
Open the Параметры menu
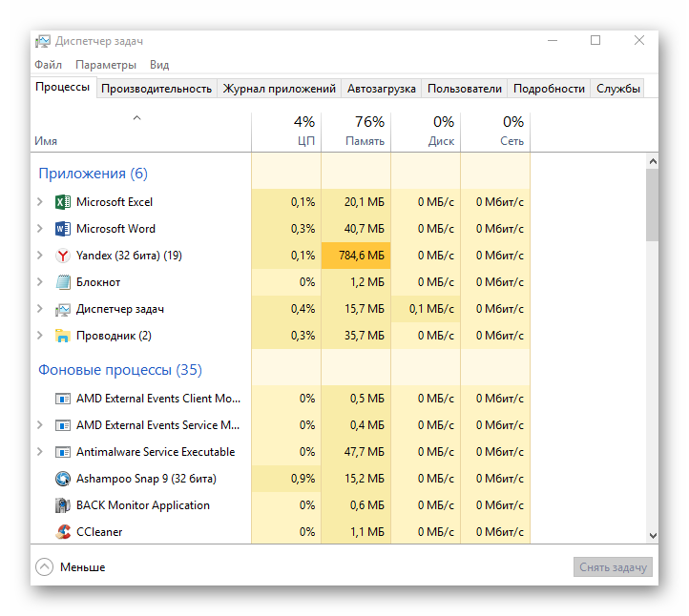click(106, 65)
